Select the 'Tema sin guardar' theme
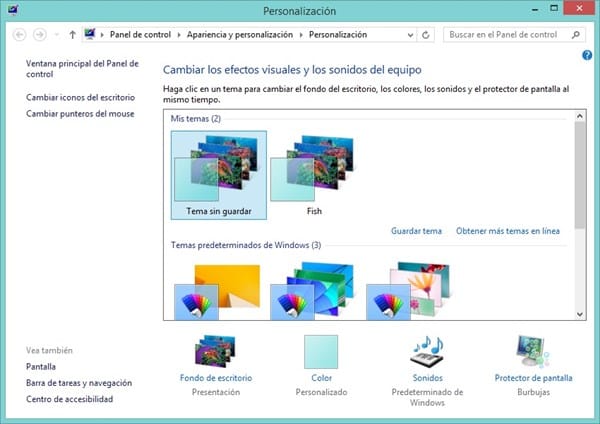This screenshot has height=424, width=600. point(219,175)
